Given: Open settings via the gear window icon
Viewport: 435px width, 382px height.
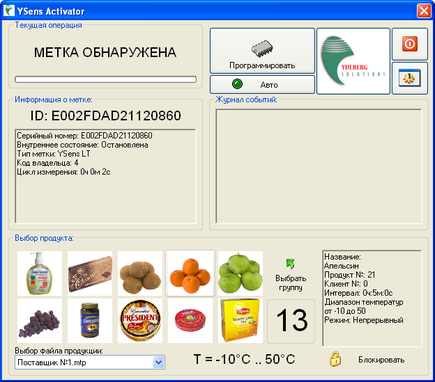Looking at the screenshot, I should coord(410,78).
